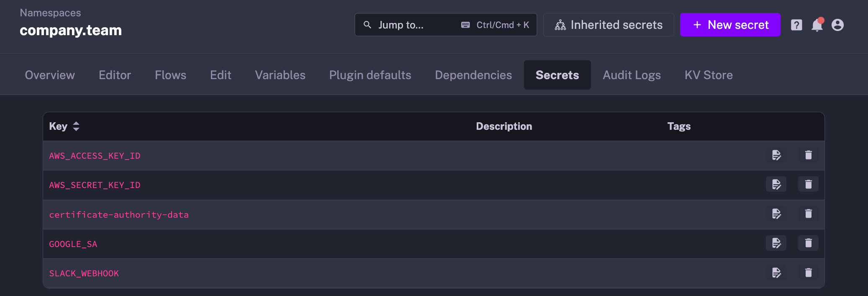
Task: Click the edit icon for AWS_ACCESS_KEY_ID
Action: click(776, 155)
